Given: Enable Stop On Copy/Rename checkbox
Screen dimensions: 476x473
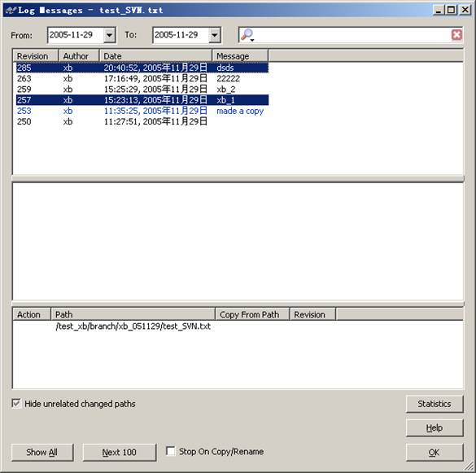Looking at the screenshot, I should (x=170, y=451).
